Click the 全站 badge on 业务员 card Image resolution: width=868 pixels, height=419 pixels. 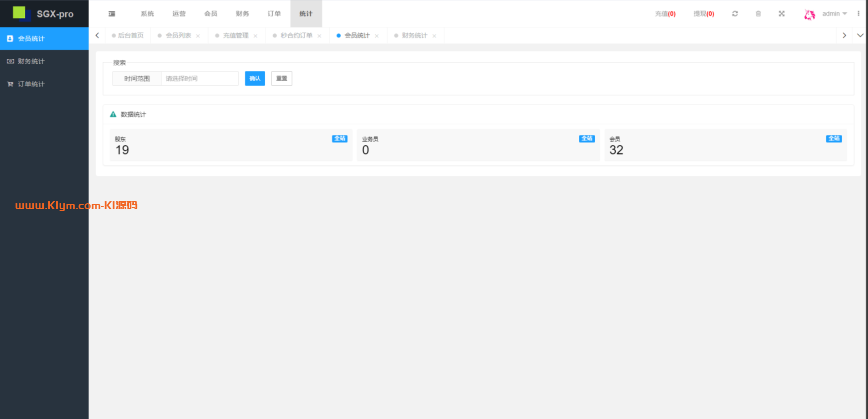pyautogui.click(x=587, y=139)
